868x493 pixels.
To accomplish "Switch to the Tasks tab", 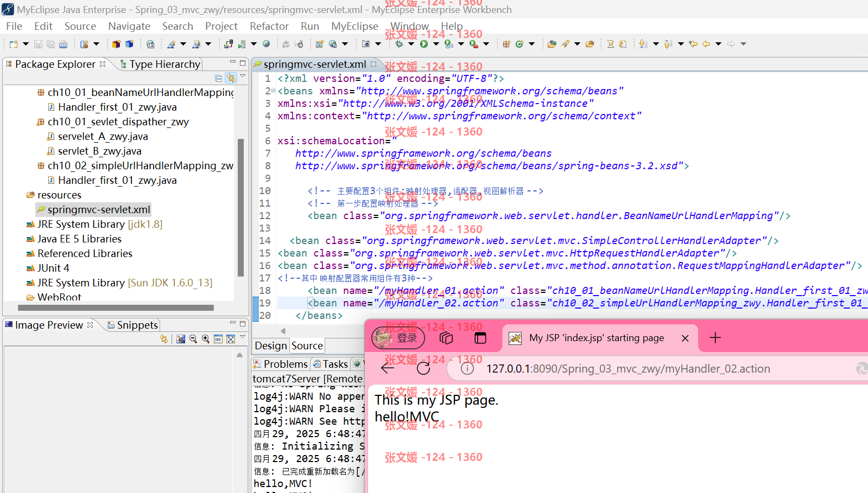I will 330,364.
